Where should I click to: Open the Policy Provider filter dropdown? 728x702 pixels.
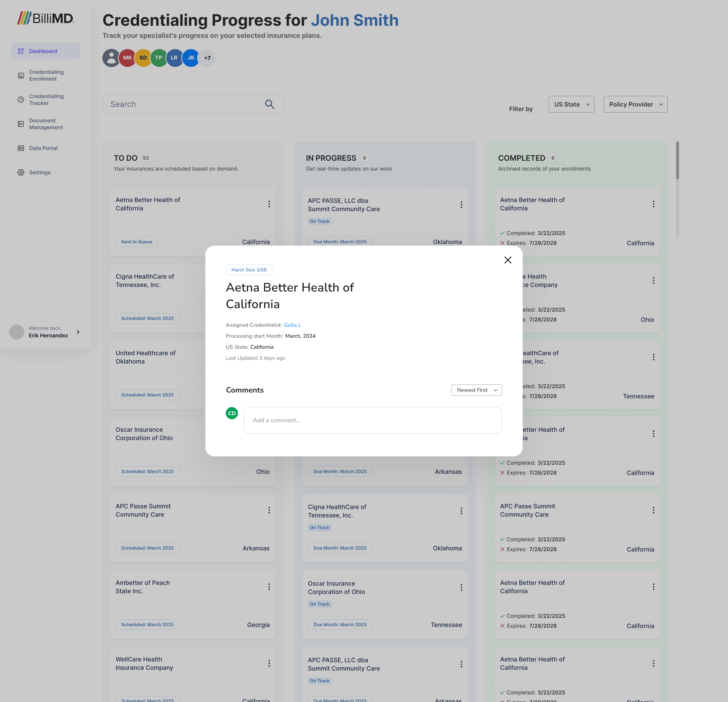pos(635,104)
